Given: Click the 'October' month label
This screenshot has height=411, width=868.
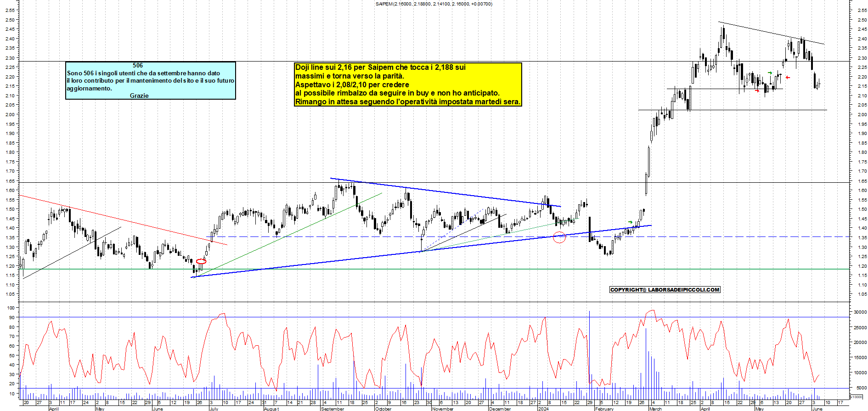Looking at the screenshot, I should point(383,409).
